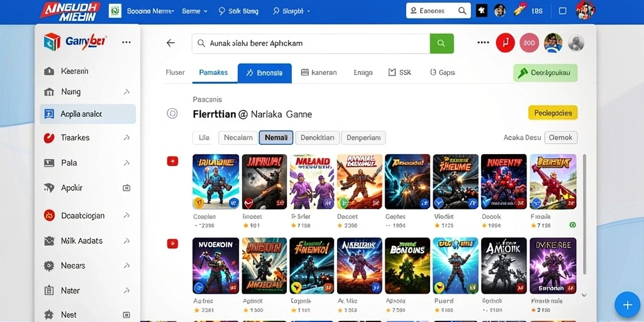Open the red music note icon
Viewport: 644px width, 322px height.
(505, 43)
